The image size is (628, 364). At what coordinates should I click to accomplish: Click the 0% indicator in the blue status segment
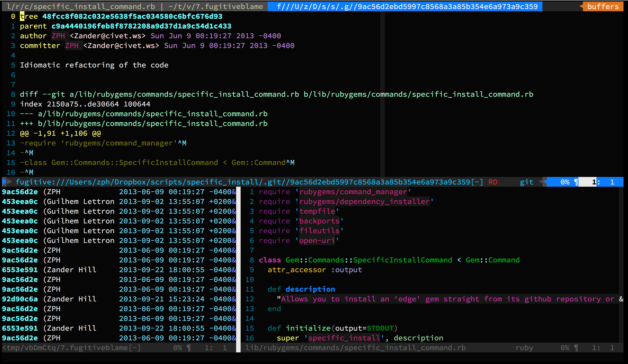point(565,182)
